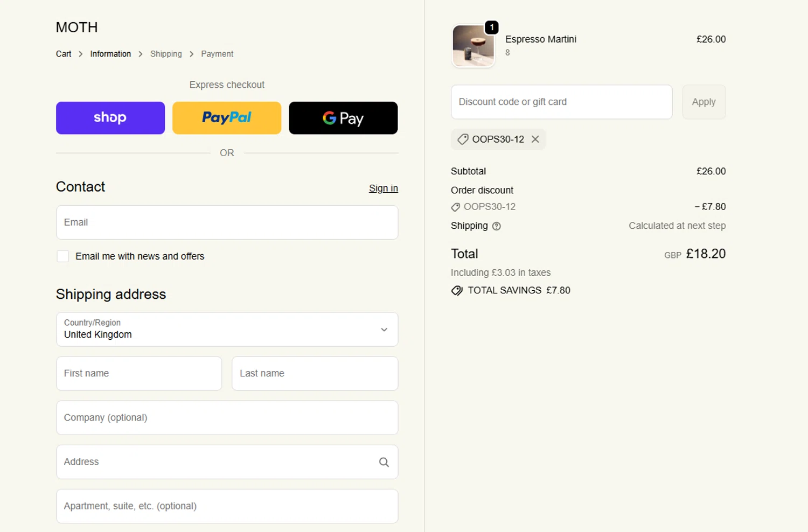
Task: Click the Calculated at next step text
Action: (677, 226)
